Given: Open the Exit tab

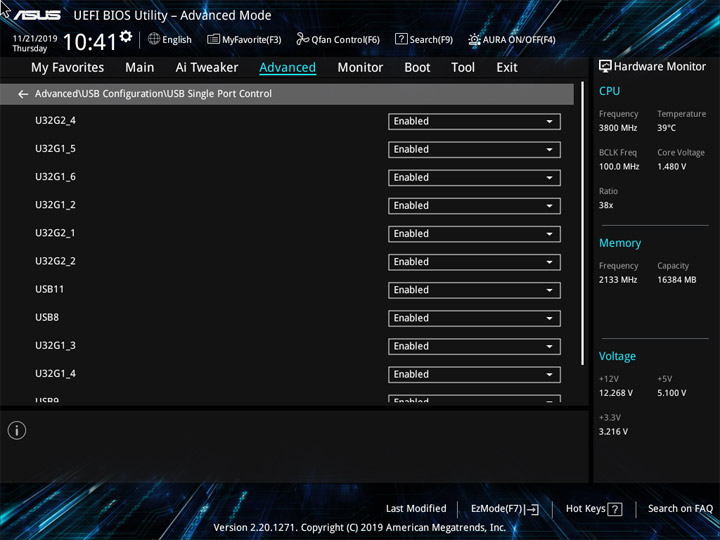Looking at the screenshot, I should (507, 68).
